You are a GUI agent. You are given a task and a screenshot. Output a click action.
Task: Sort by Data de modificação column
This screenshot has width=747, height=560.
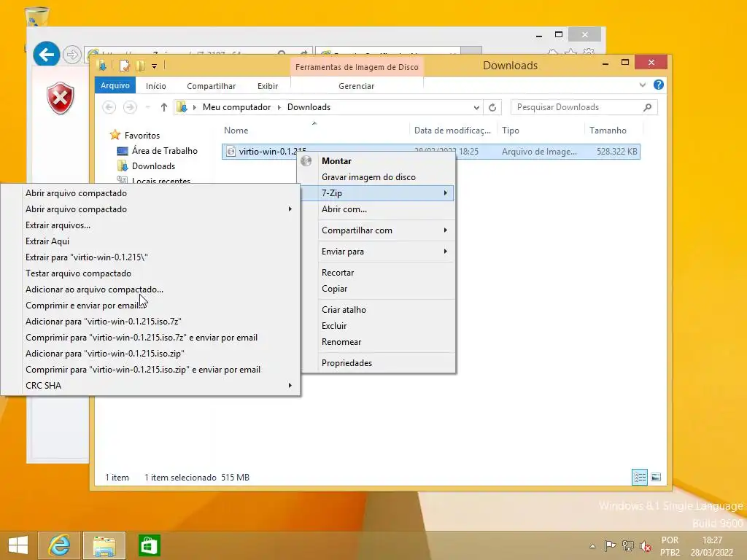[x=452, y=130]
